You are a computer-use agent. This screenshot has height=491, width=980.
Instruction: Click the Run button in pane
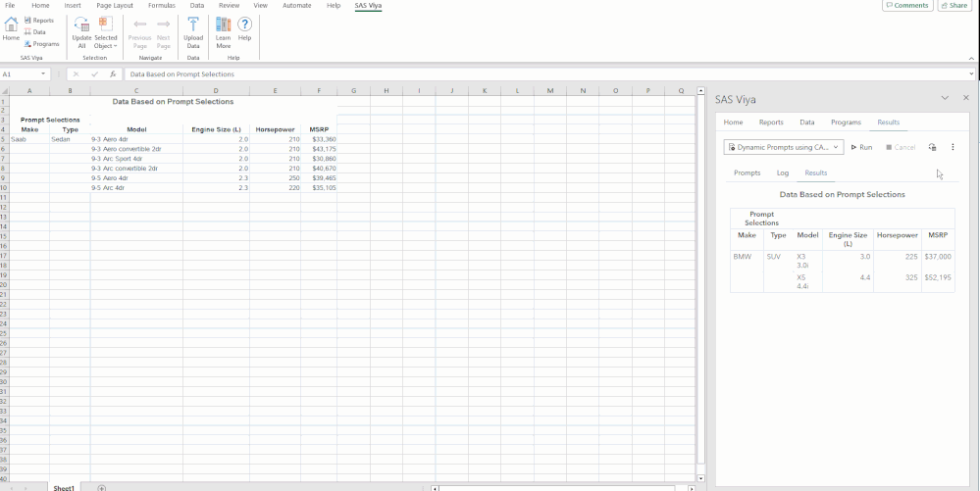(861, 147)
